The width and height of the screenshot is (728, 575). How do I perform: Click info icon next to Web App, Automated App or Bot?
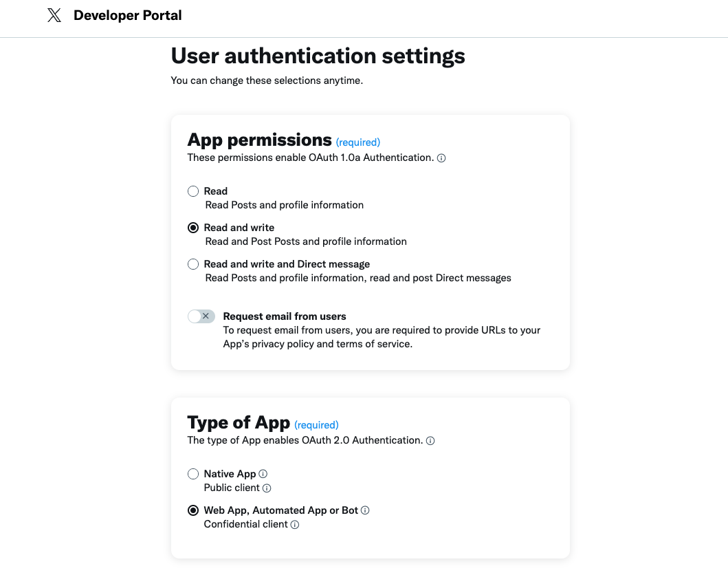coord(365,510)
